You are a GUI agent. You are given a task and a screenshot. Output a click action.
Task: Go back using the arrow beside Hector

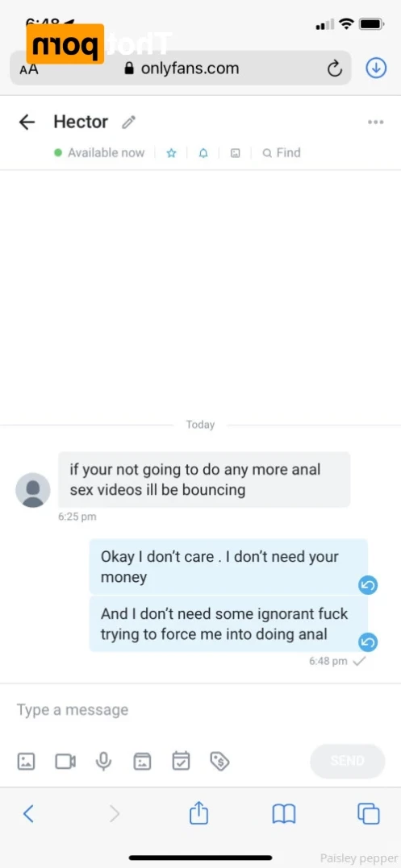(x=27, y=122)
